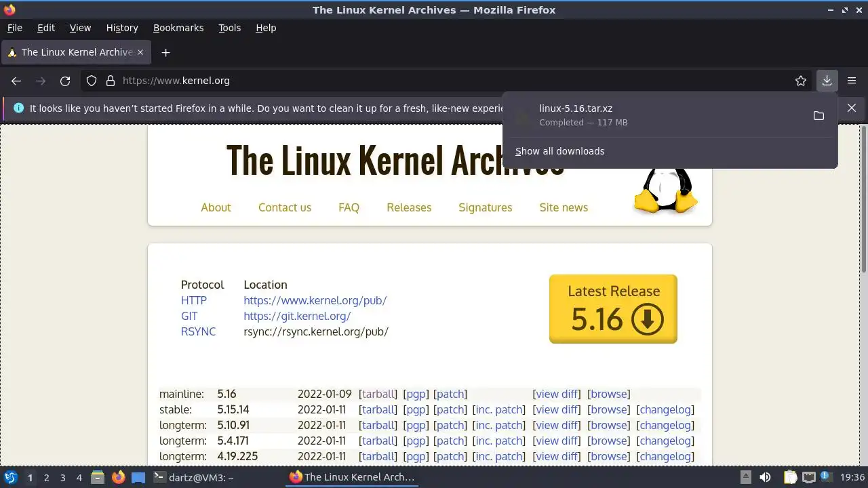868x488 pixels.
Task: Open the Contact us link
Action: click(x=285, y=207)
